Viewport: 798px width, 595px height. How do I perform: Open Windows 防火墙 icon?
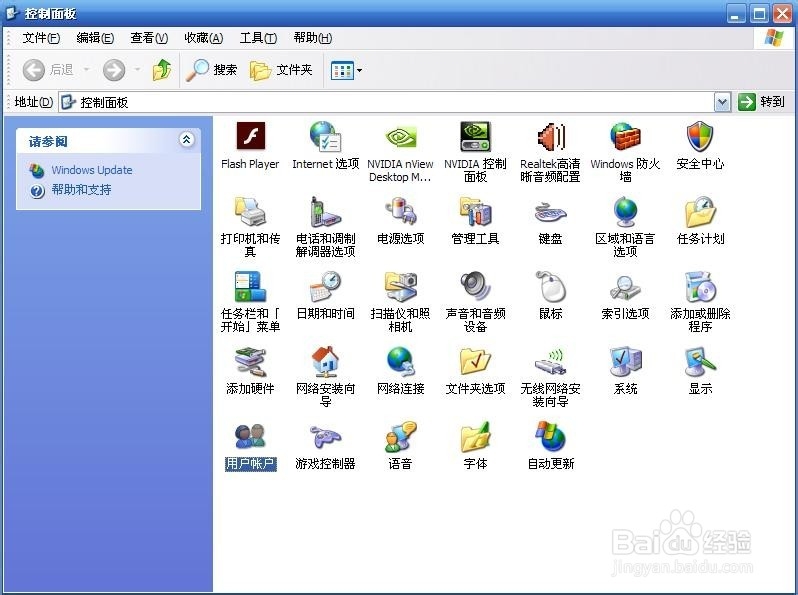point(625,136)
